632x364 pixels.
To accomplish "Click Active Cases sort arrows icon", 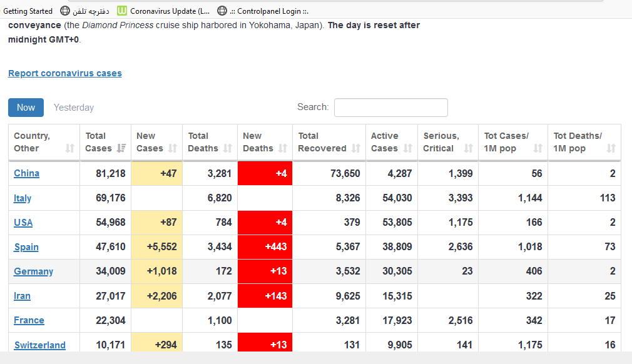I will 408,148.
